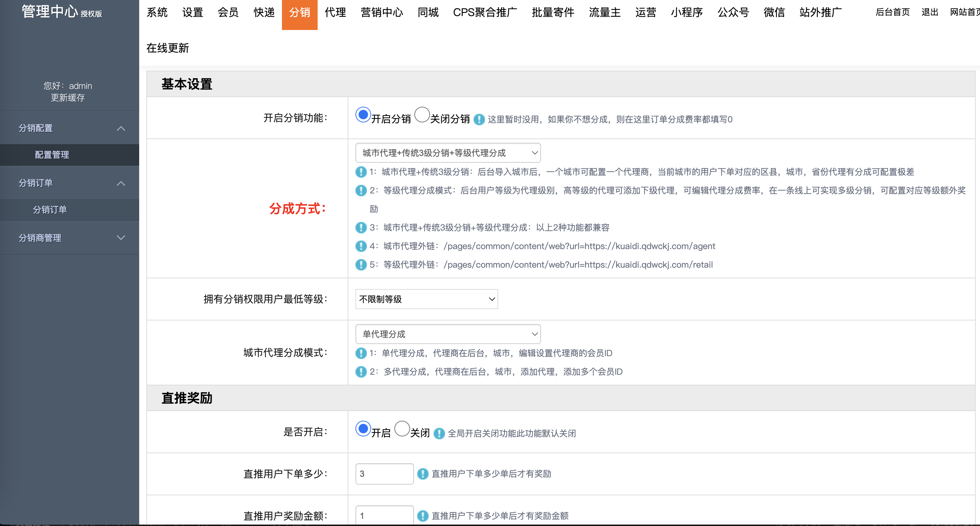Select the 关闭分销 radio button
Image resolution: width=980 pixels, height=526 pixels.
point(422,115)
